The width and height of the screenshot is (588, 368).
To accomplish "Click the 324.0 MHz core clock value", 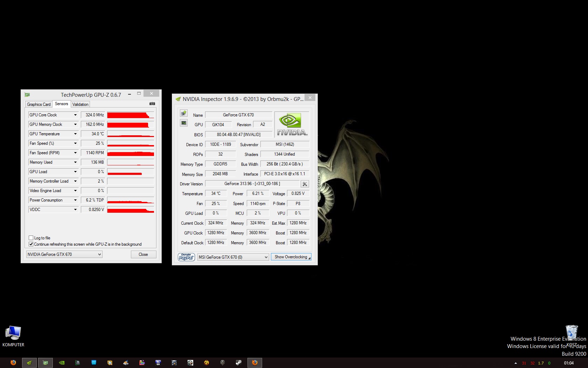I will pyautogui.click(x=93, y=115).
